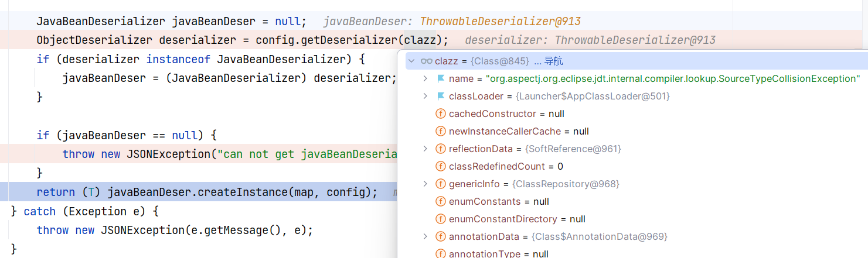This screenshot has height=258, width=868.
Task: Click the inline javaBeanDeser ThrowableDeserializer@913 hint
Action: (x=451, y=22)
